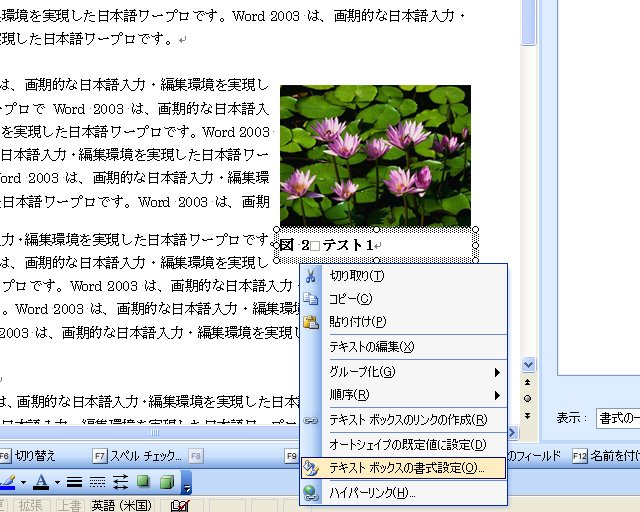Click the 英語 (米国) language indicator
The height and width of the screenshot is (512, 640).
pos(121,505)
